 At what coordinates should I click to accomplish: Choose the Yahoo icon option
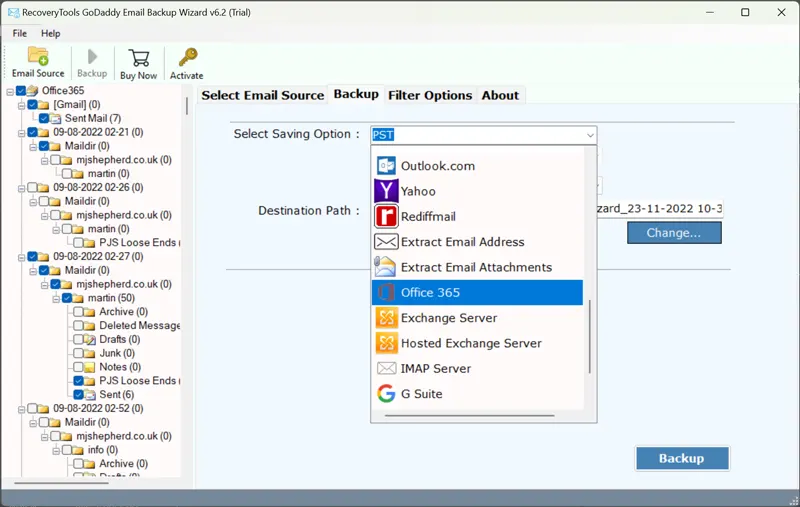(386, 191)
